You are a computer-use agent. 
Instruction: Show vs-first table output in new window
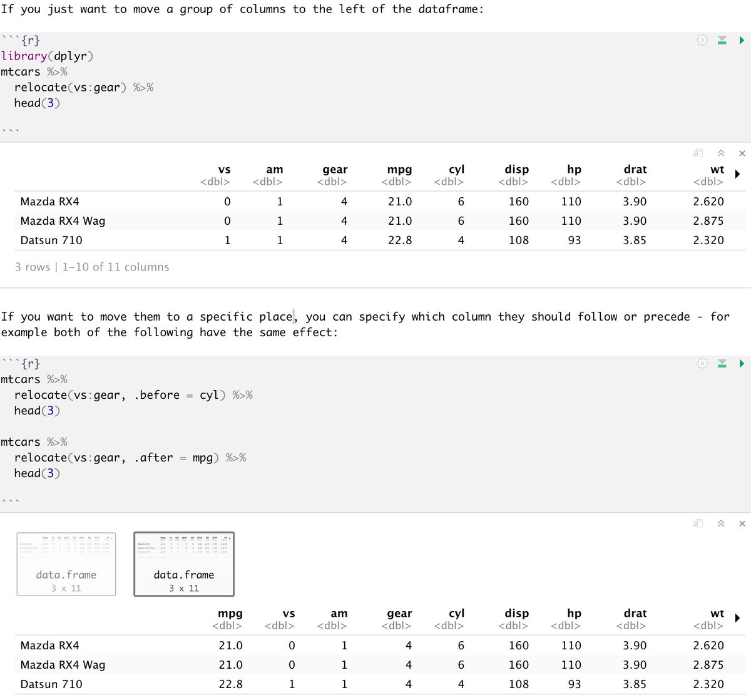pos(698,153)
